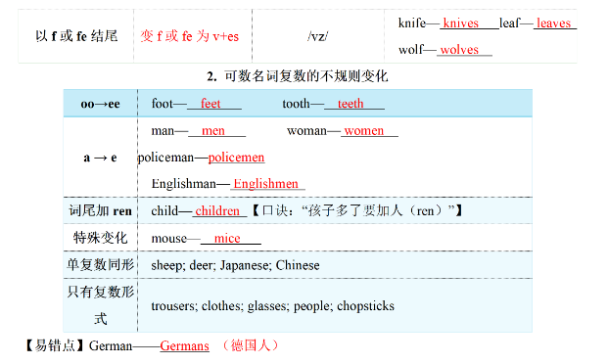Screen dimensions: 608x364
Task: Click the '单复数同形' cell
Action: click(x=101, y=265)
